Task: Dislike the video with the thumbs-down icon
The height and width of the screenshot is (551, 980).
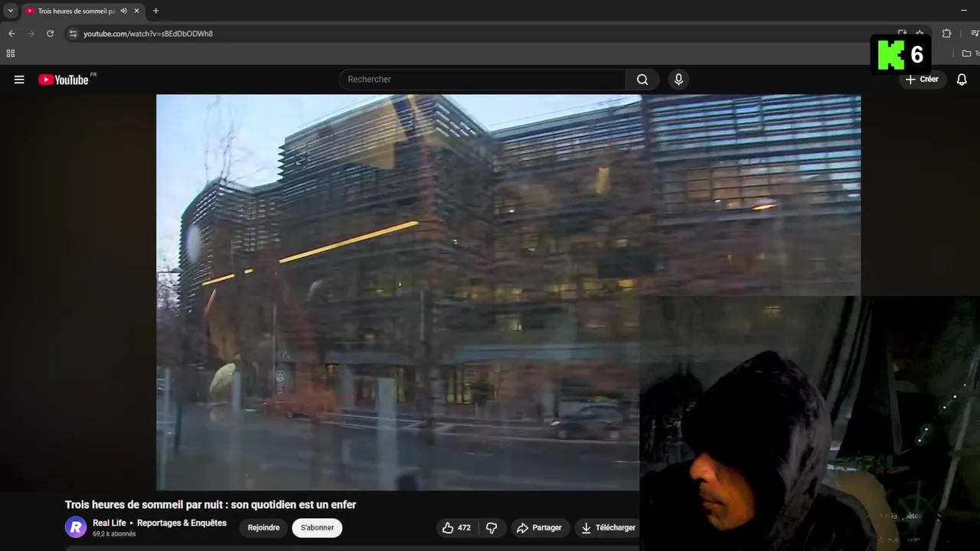Action: point(492,527)
